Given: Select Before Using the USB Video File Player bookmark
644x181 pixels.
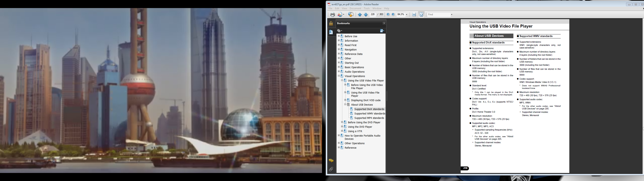Looking at the screenshot, I should point(367,86).
